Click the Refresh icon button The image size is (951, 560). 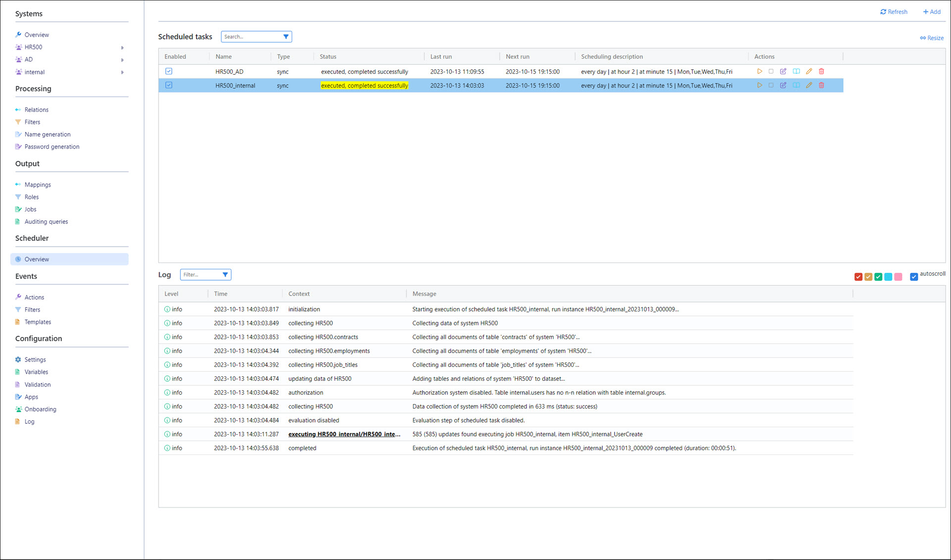tap(883, 12)
